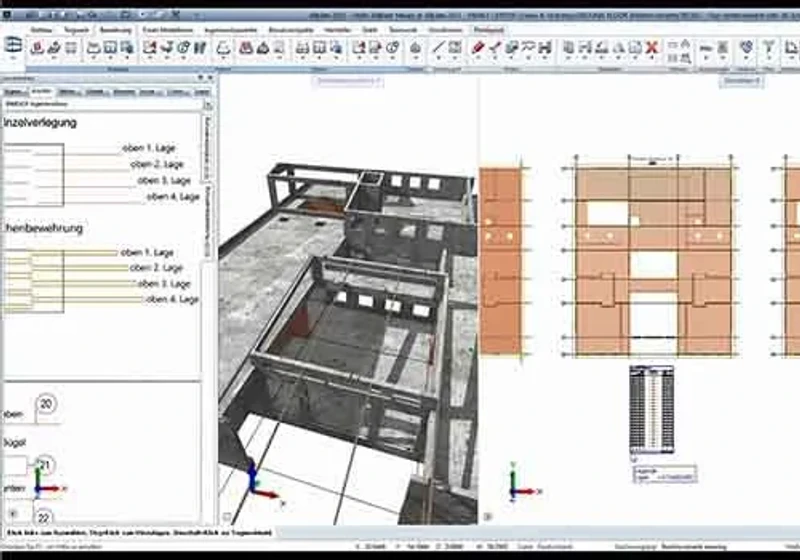Select 'oben 3. Lage' under Einzelverlegung

point(164,181)
